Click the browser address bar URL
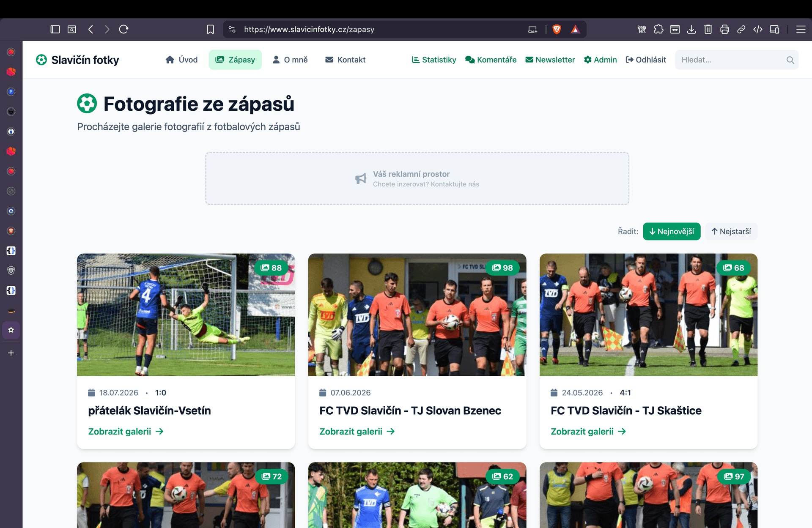Screen dimensions: 812x528 pos(309,29)
